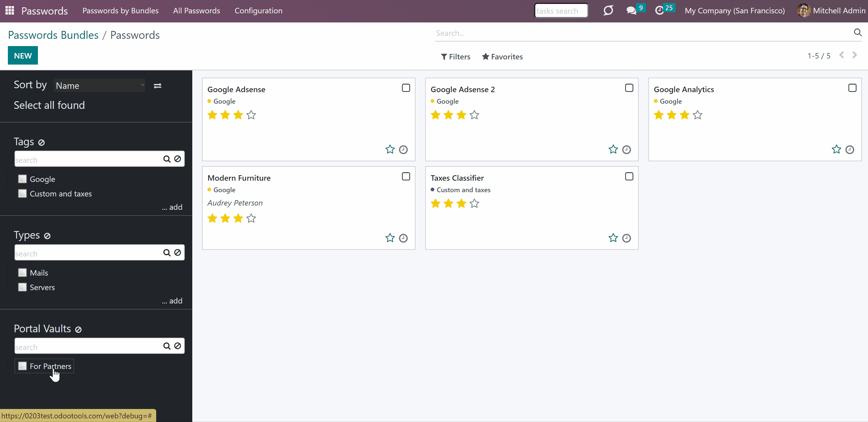Set Google Adsense priority to four stars
The width and height of the screenshot is (868, 422).
[251, 115]
